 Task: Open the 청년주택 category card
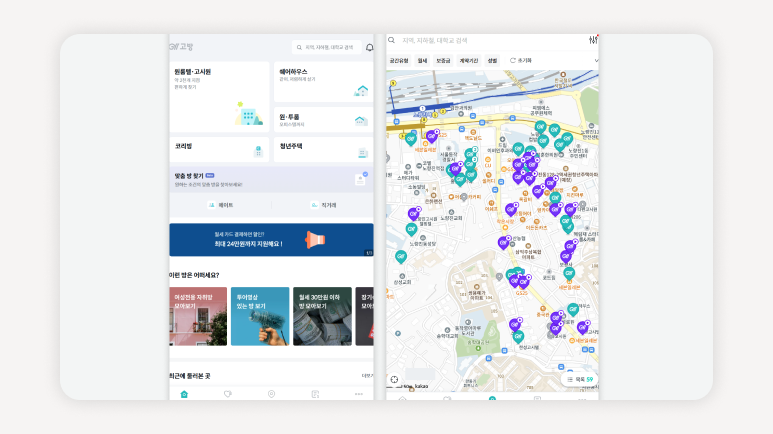tap(323, 149)
